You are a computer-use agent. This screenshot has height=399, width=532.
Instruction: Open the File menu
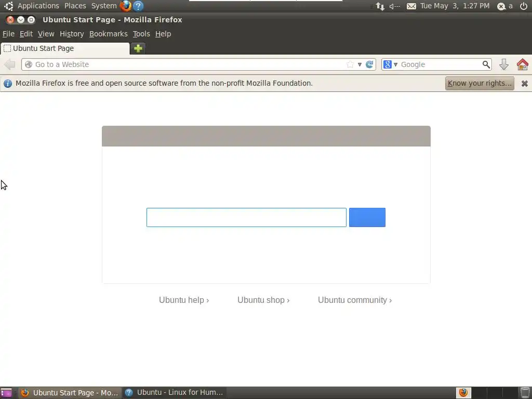8,34
